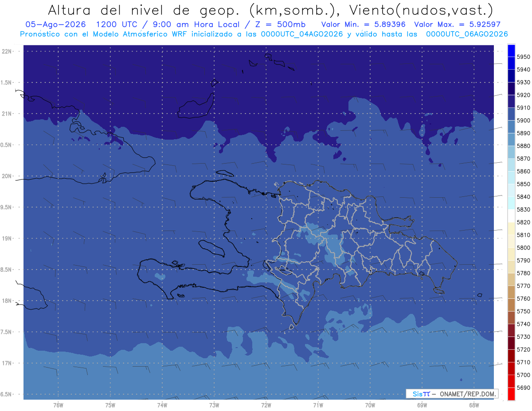
Task: Click the 22N latitude label
Action: (7, 51)
